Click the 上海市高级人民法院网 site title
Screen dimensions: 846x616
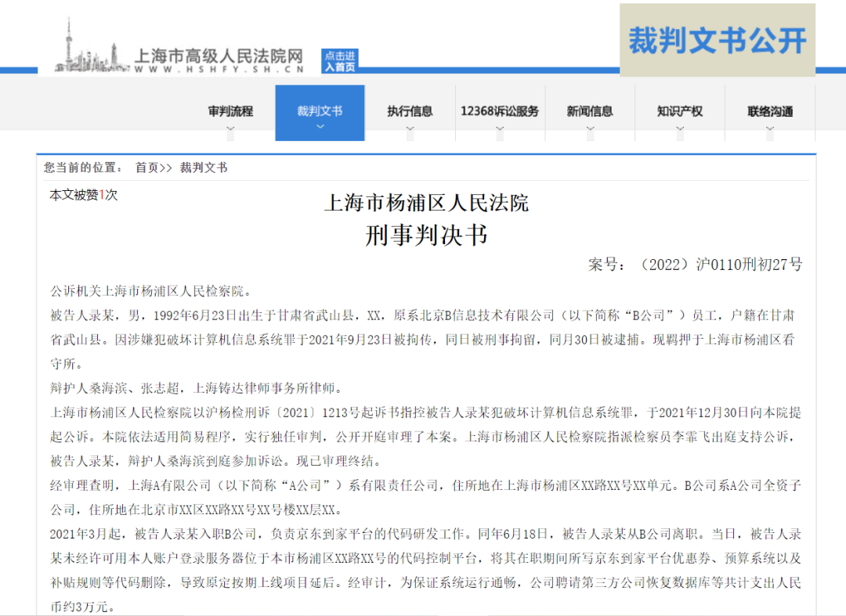tap(219, 56)
